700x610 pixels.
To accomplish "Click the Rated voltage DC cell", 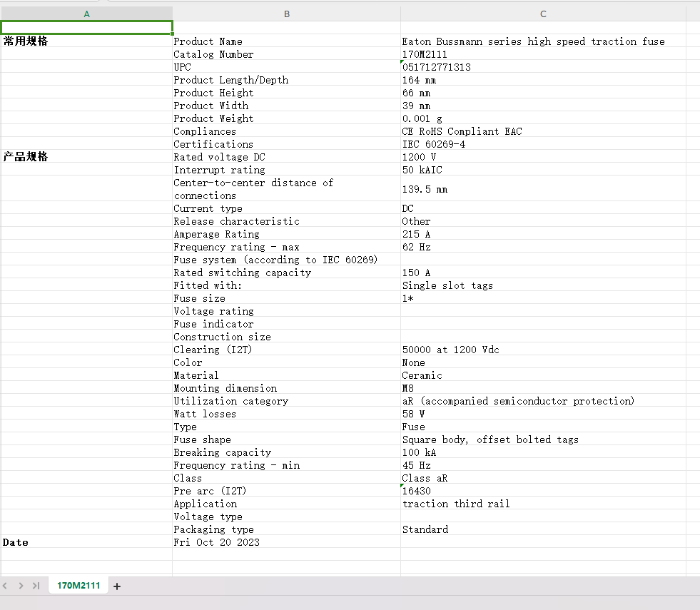I will tap(287, 157).
